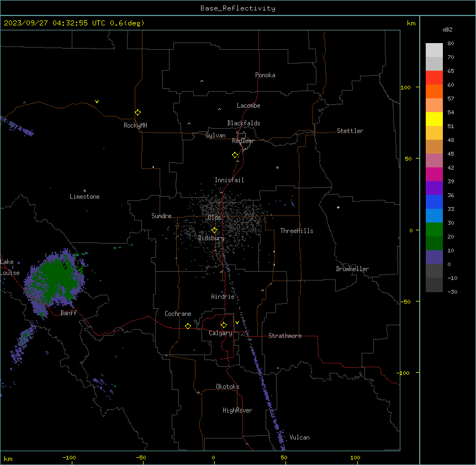Click the Drumheller label

coord(352,269)
